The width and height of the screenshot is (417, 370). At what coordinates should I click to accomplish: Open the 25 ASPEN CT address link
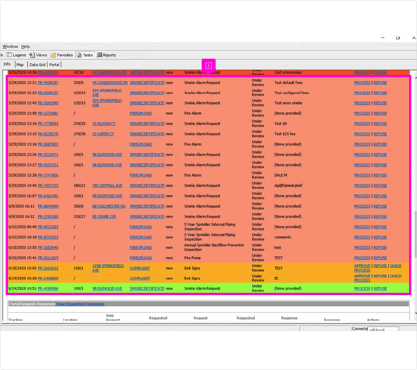pyautogui.click(x=103, y=134)
